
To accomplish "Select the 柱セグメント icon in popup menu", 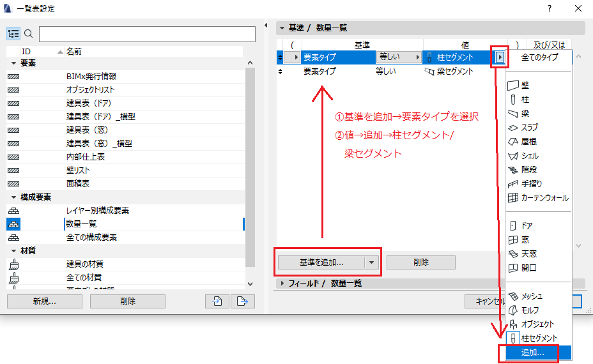I will pos(513,338).
